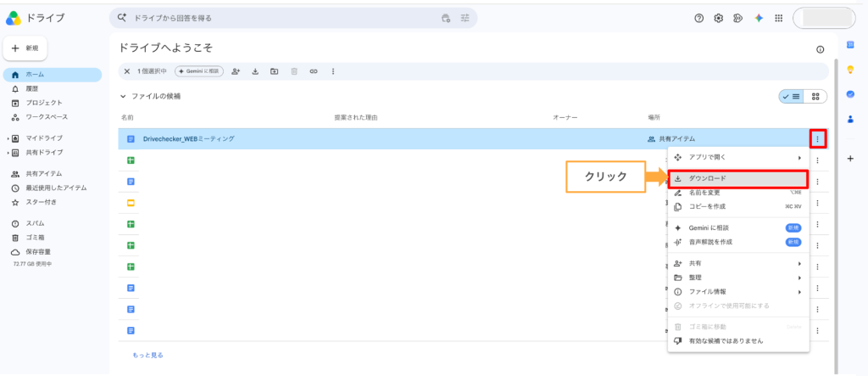Clear the selection with the X button

click(x=127, y=71)
